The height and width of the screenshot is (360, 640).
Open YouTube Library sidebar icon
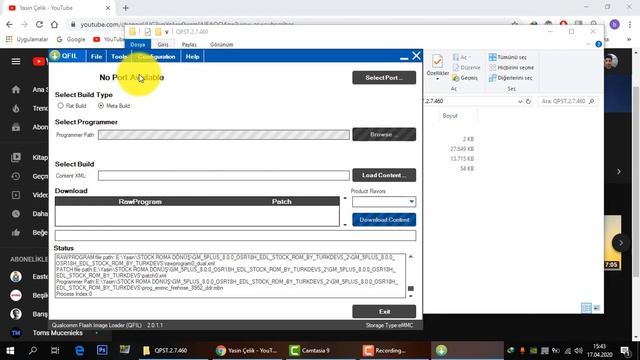tap(16, 157)
